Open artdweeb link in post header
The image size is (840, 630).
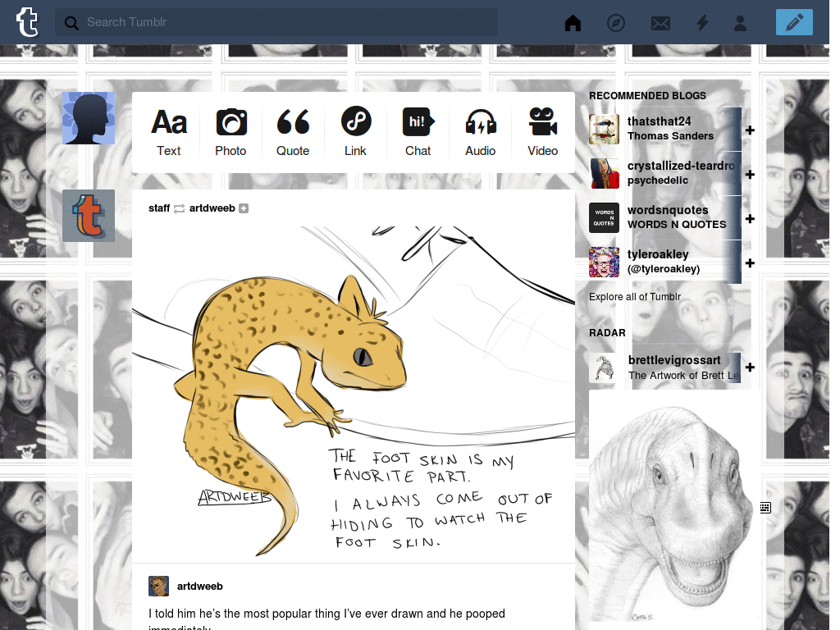(x=212, y=208)
